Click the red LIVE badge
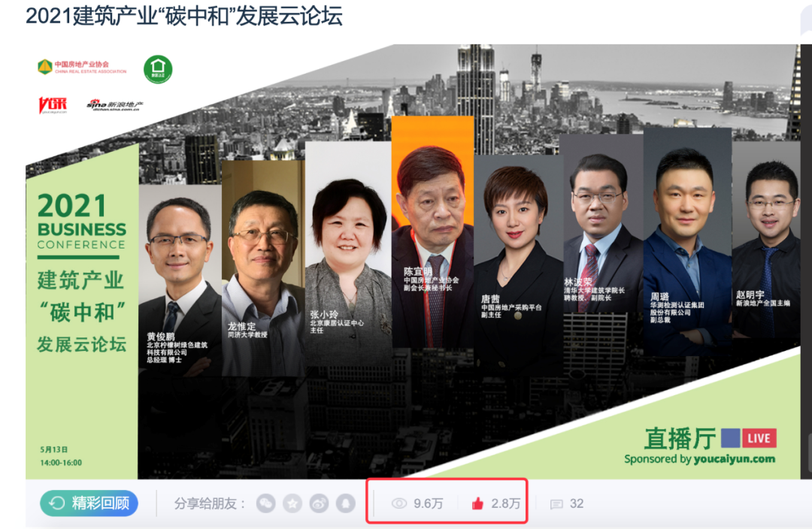The image size is (812, 529). point(759,438)
